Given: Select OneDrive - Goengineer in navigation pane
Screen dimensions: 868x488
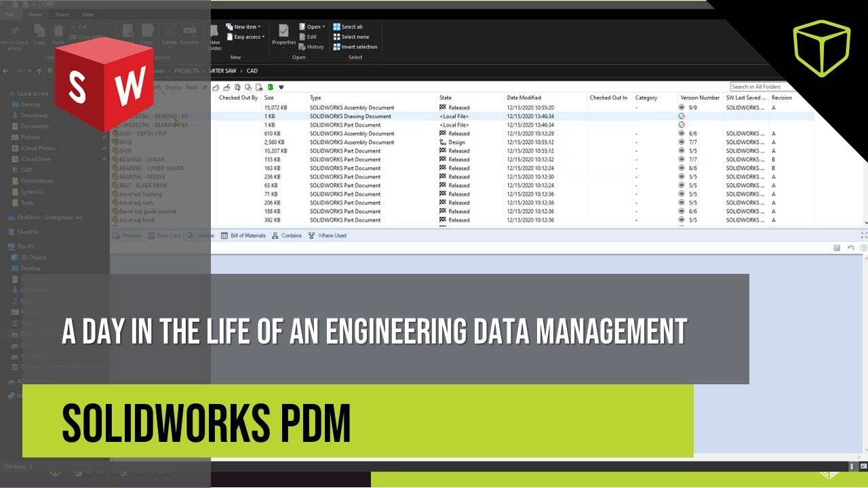Looking at the screenshot, I should click(46, 218).
